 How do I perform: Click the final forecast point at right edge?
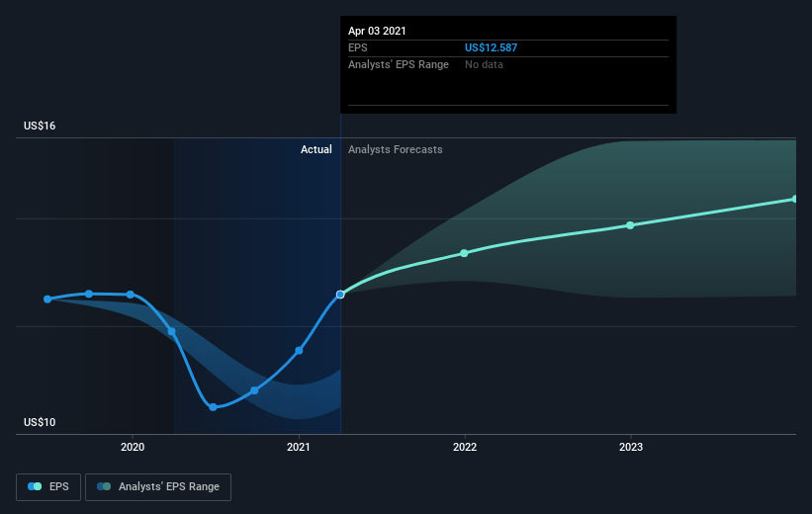click(x=795, y=199)
